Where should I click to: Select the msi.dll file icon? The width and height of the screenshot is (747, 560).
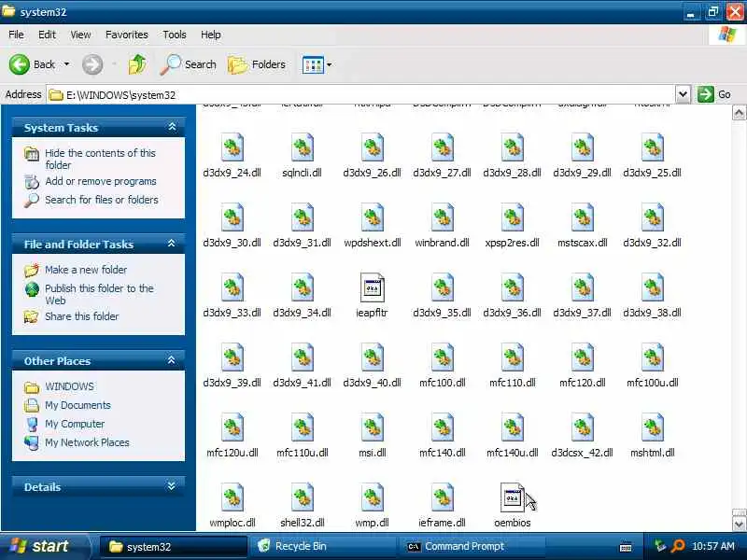coord(373,427)
